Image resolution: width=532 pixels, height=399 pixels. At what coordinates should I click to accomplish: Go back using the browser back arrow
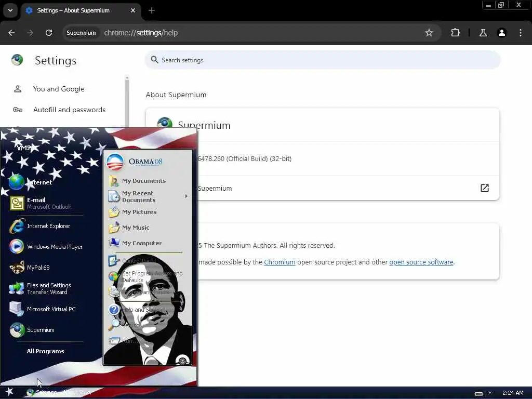[x=11, y=33]
